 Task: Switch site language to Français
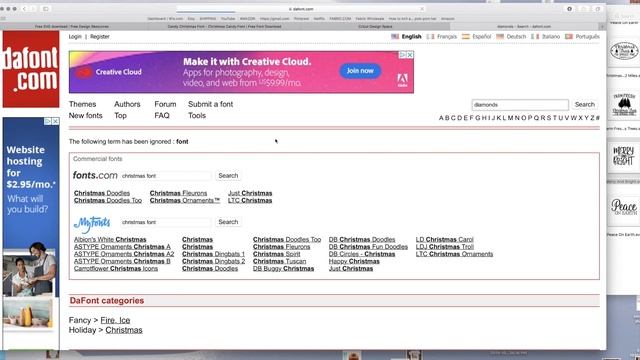[x=442, y=36]
